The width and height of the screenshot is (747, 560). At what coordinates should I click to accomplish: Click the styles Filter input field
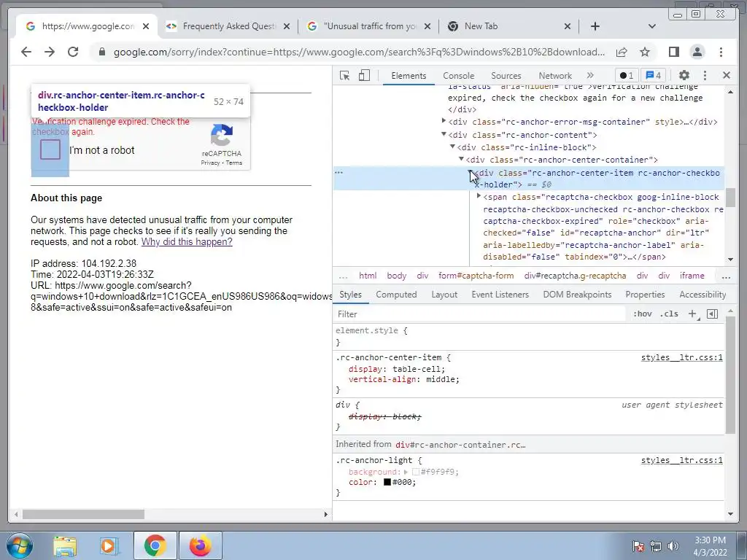click(480, 314)
